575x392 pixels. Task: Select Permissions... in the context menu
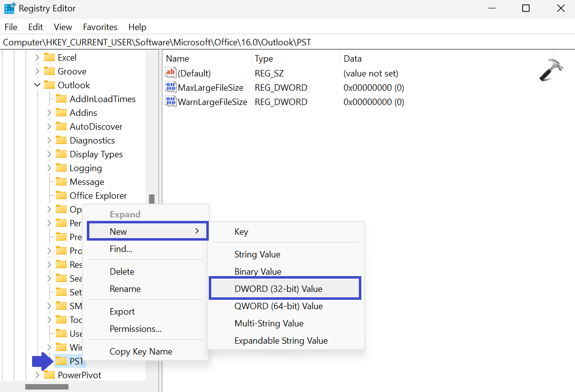click(135, 329)
